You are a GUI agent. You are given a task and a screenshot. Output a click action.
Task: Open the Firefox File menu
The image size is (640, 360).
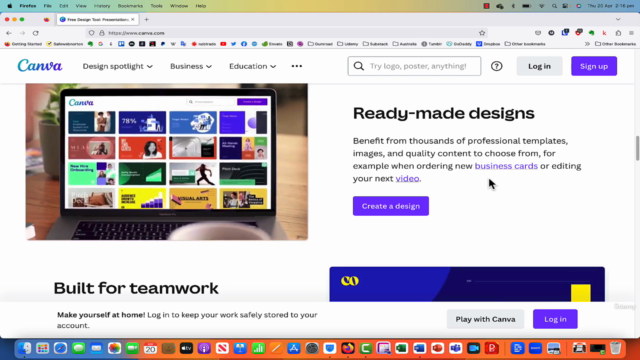click(x=47, y=6)
